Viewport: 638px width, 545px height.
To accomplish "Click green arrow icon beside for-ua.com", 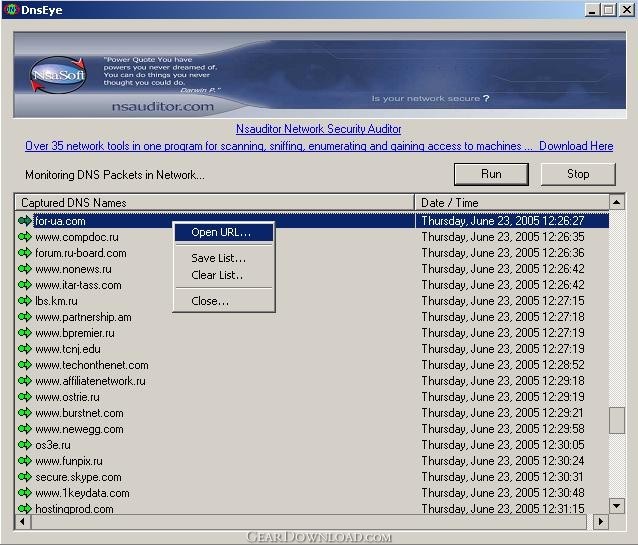I will 25,221.
